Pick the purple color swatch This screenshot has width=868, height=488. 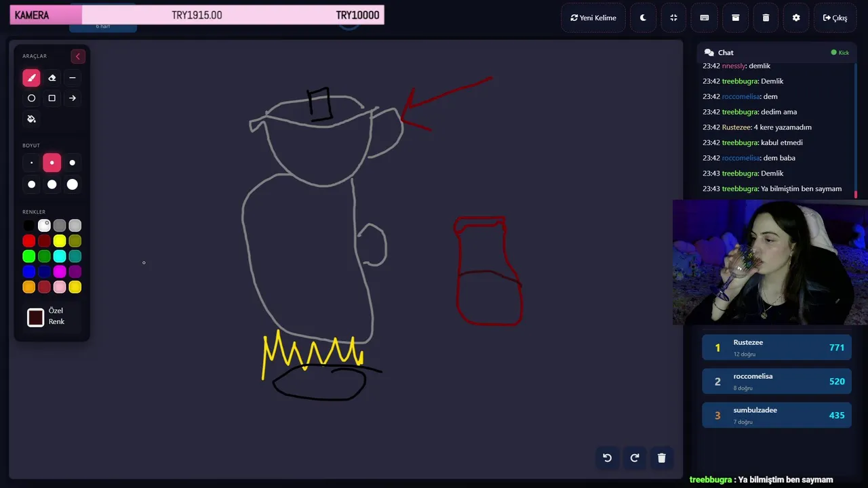(x=75, y=272)
